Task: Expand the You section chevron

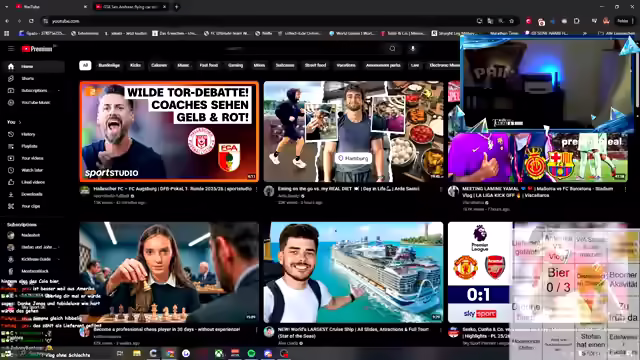Action: coord(20,122)
